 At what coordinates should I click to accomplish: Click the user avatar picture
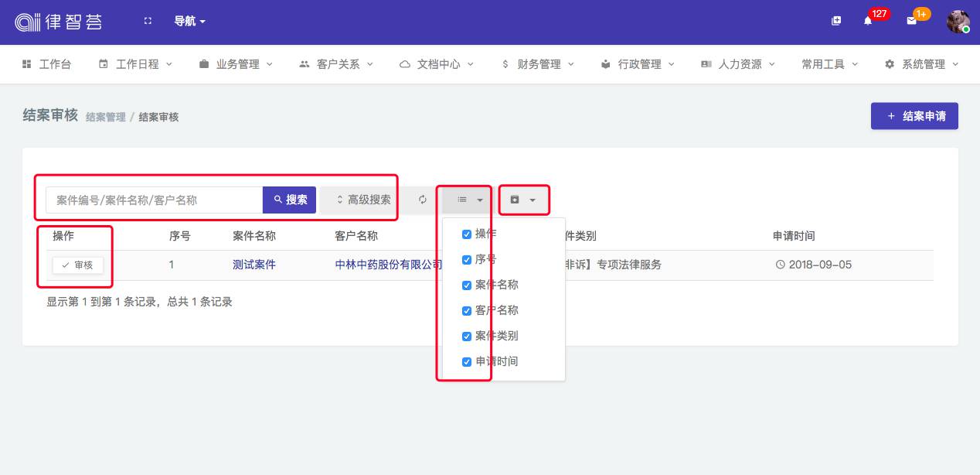[958, 22]
